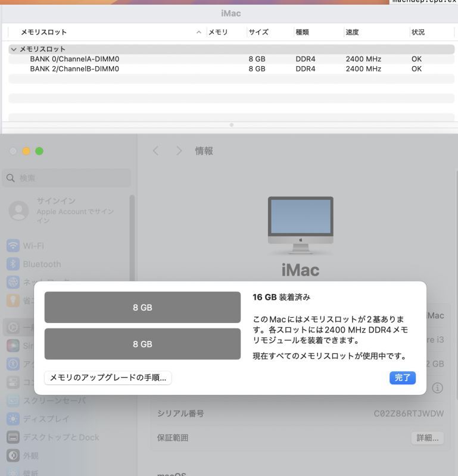This screenshot has height=476, width=458.
Task: Click the 保証範囲 label
Action: point(173,438)
